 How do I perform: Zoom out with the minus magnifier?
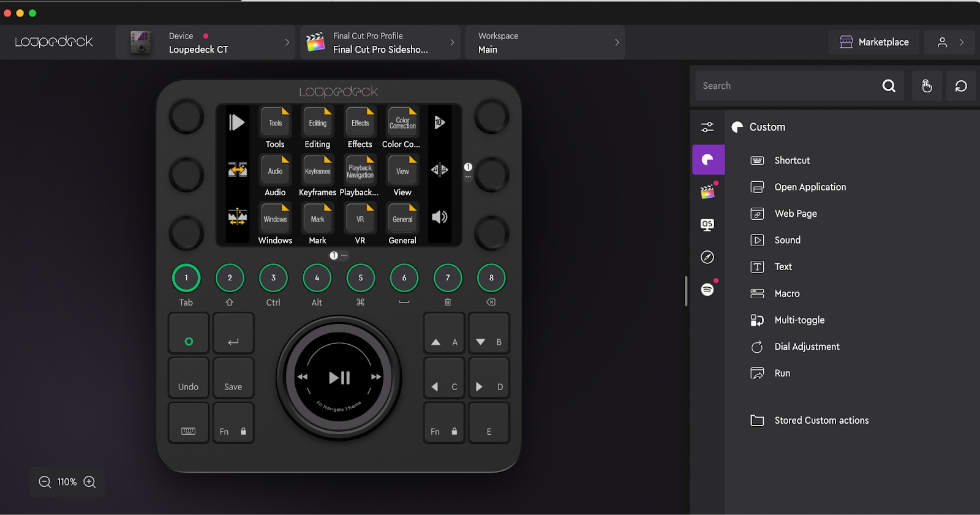[x=45, y=482]
